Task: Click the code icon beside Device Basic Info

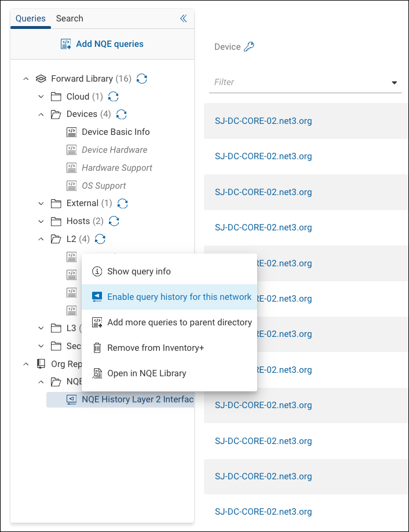Action: 72,132
